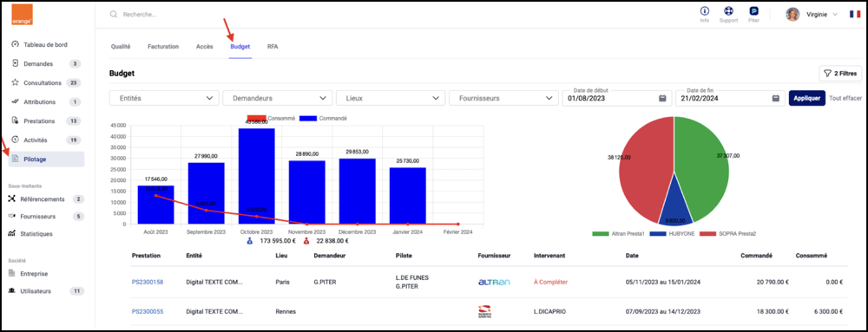Open the Support lifebuoy icon
Image resolution: width=868 pixels, height=332 pixels.
[728, 11]
